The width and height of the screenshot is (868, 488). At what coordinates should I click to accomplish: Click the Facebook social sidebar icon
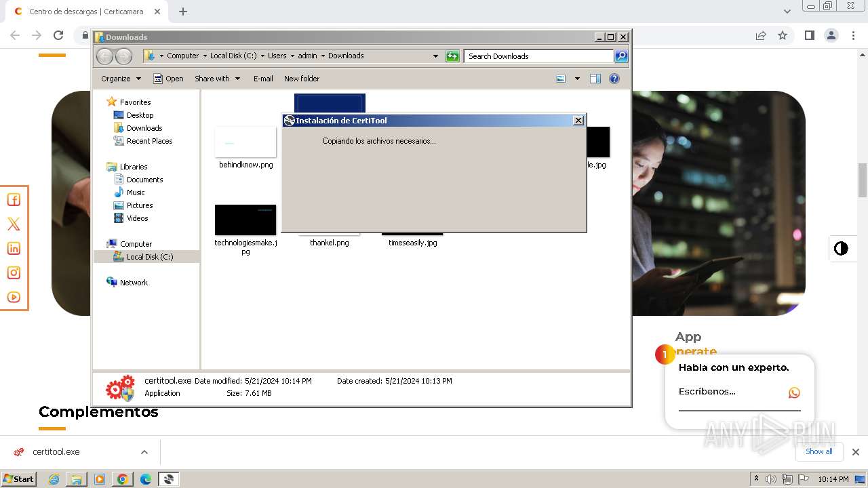(x=14, y=199)
